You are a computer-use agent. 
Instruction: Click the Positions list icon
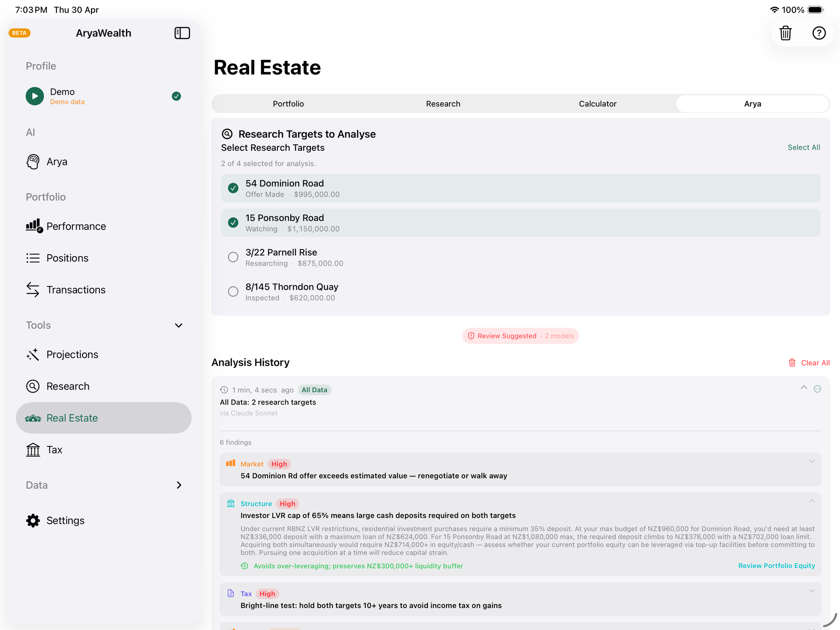click(33, 258)
